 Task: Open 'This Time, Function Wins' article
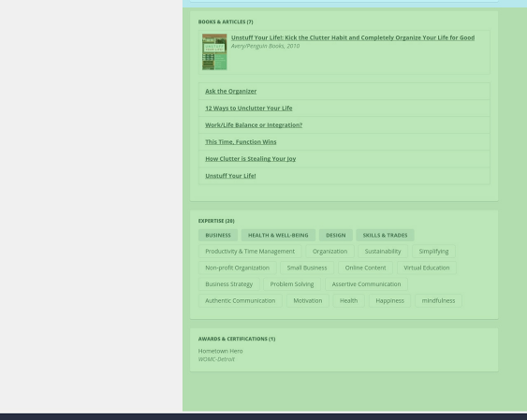tap(241, 141)
